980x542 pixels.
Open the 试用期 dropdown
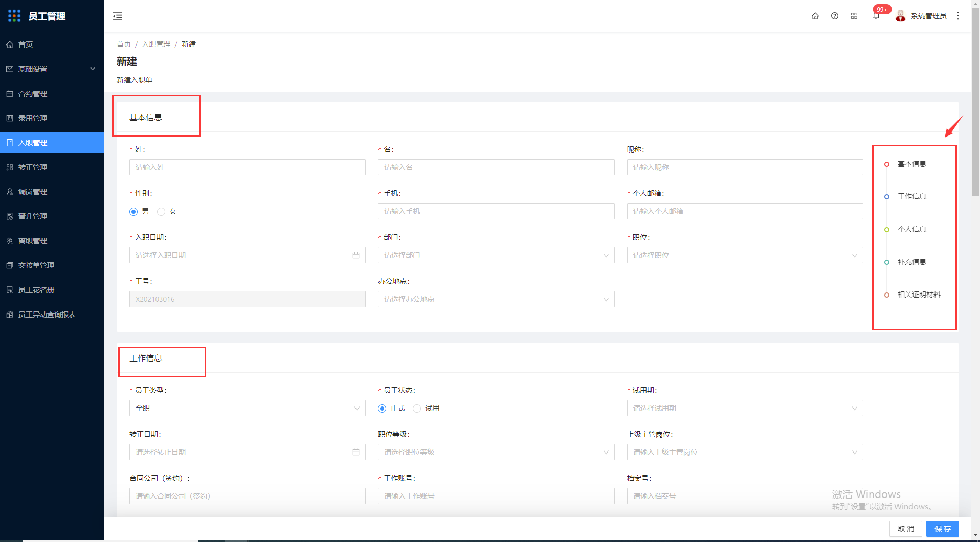pos(745,408)
